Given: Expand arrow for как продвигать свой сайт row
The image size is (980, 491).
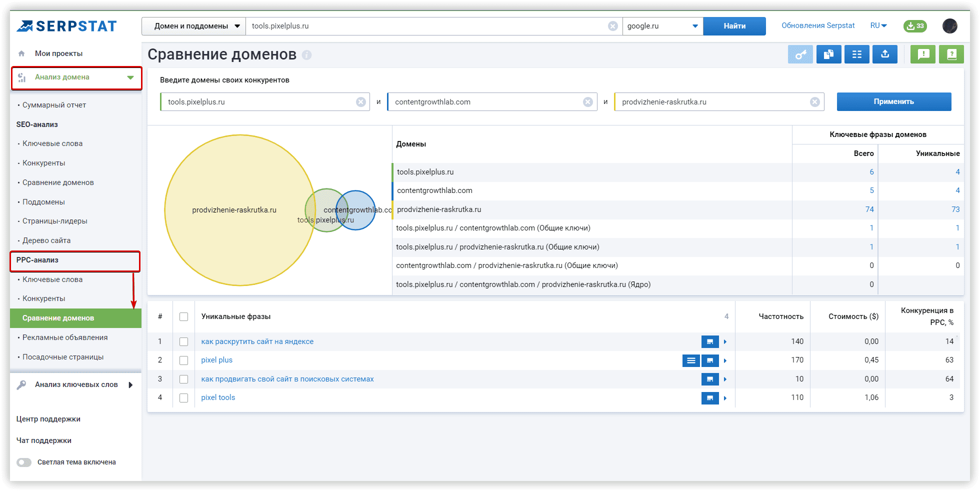Looking at the screenshot, I should coord(725,379).
